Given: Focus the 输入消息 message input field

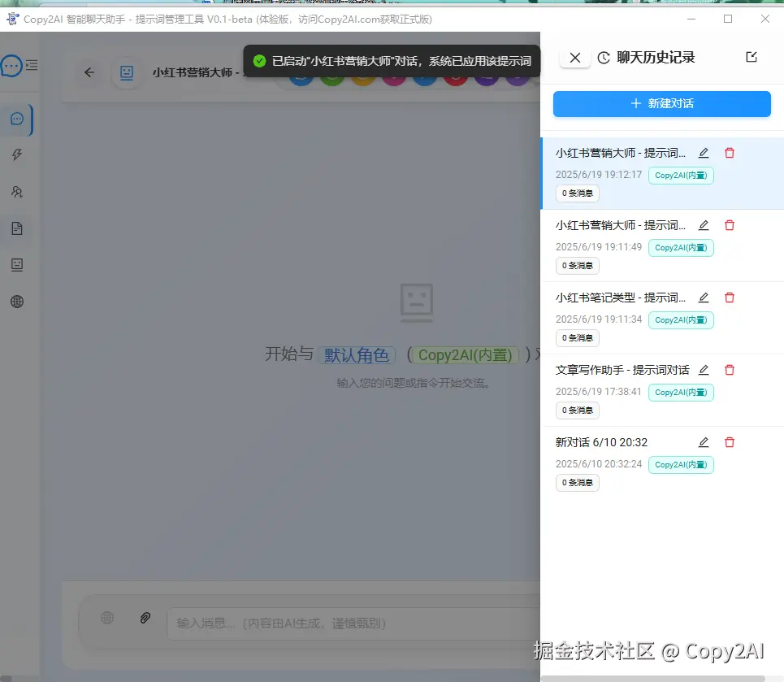Looking at the screenshot, I should click(353, 623).
